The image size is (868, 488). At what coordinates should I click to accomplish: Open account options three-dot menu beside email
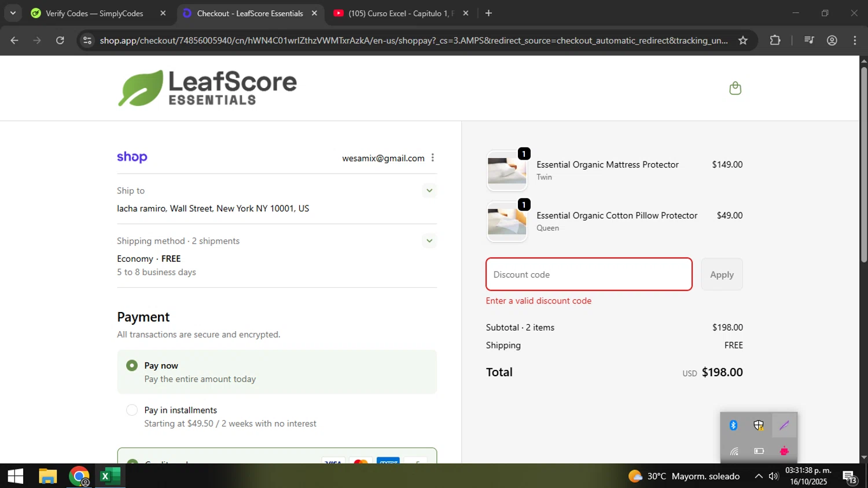pyautogui.click(x=432, y=158)
